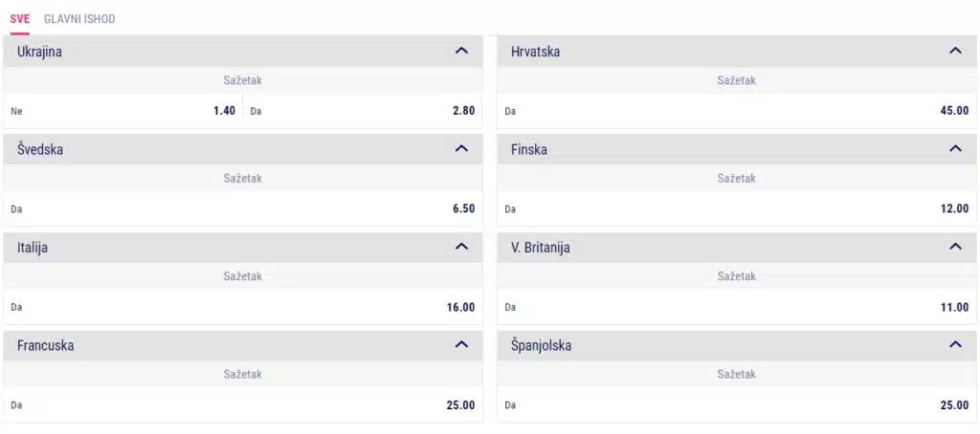The width and height of the screenshot is (980, 434).
Task: Collapse the Švedska section arrow
Action: coord(461,148)
